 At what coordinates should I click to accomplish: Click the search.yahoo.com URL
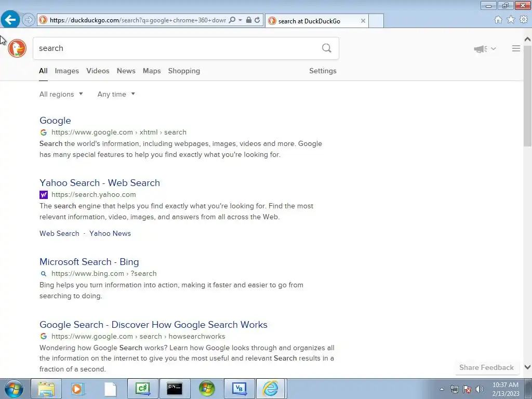94,195
